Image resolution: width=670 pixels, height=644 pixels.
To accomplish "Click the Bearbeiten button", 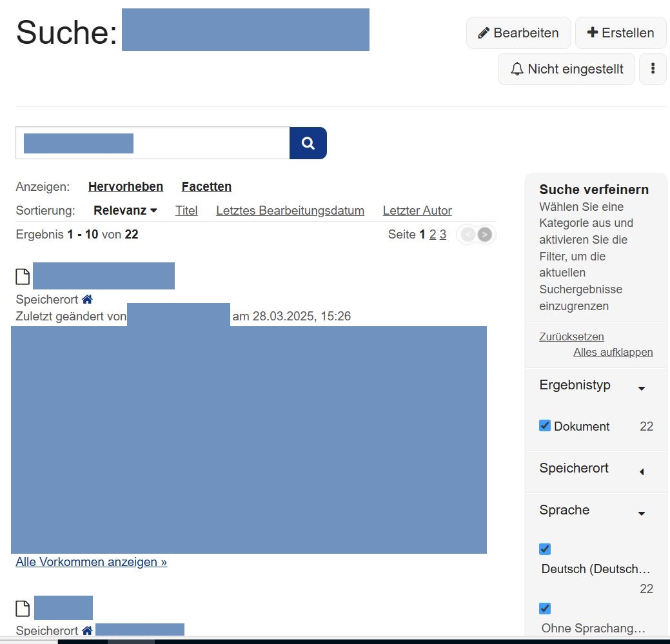I will (518, 33).
